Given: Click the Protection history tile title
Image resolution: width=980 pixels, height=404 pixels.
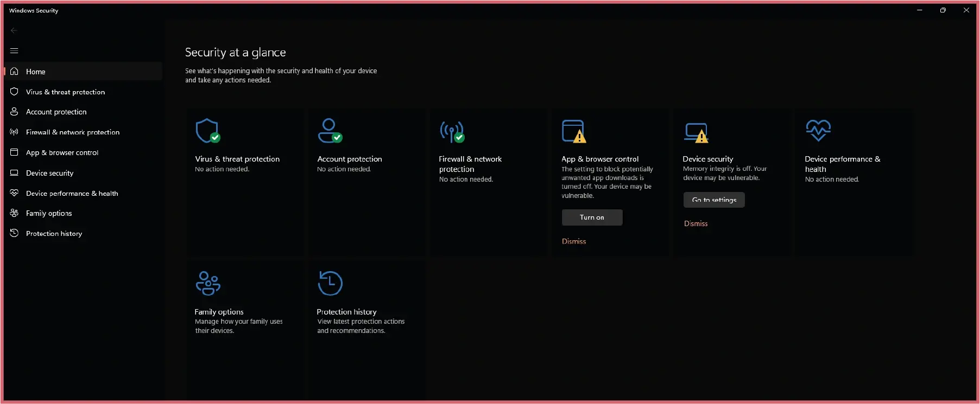Looking at the screenshot, I should point(346,312).
